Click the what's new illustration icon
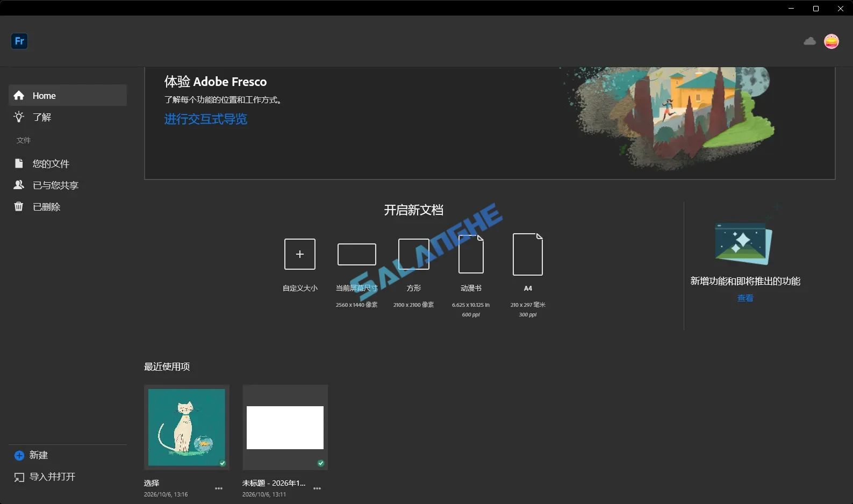 click(x=743, y=243)
